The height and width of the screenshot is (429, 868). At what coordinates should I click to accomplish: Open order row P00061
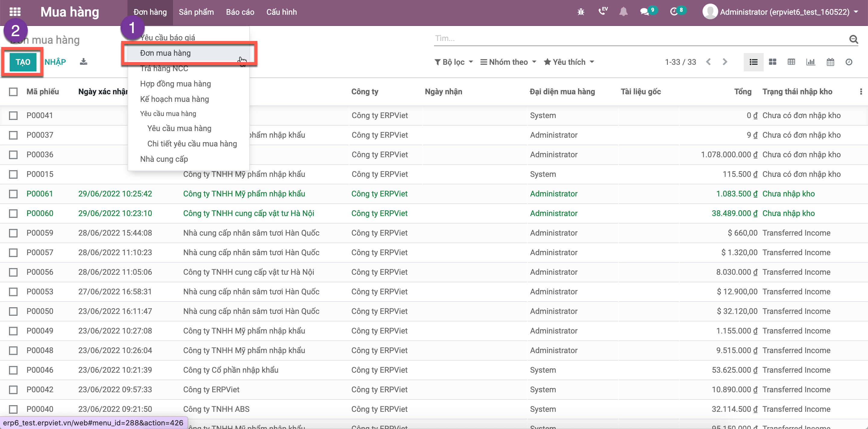click(x=434, y=194)
